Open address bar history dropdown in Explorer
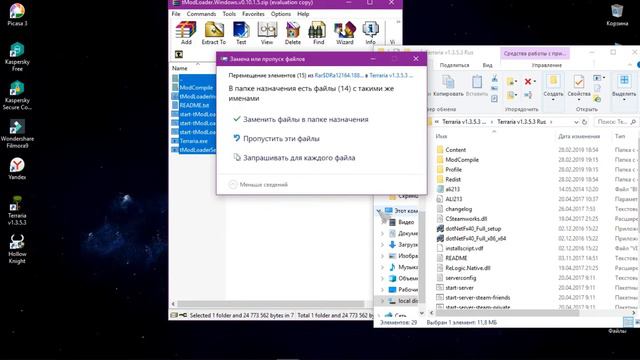This screenshot has width=640, height=360. [x=576, y=122]
